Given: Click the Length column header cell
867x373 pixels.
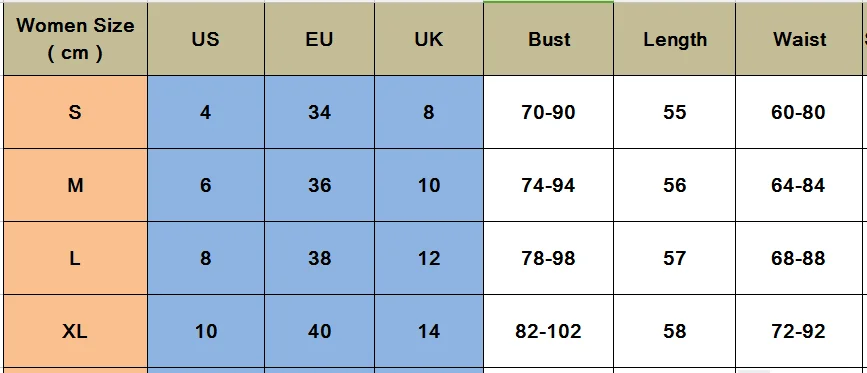Looking at the screenshot, I should [x=675, y=39].
